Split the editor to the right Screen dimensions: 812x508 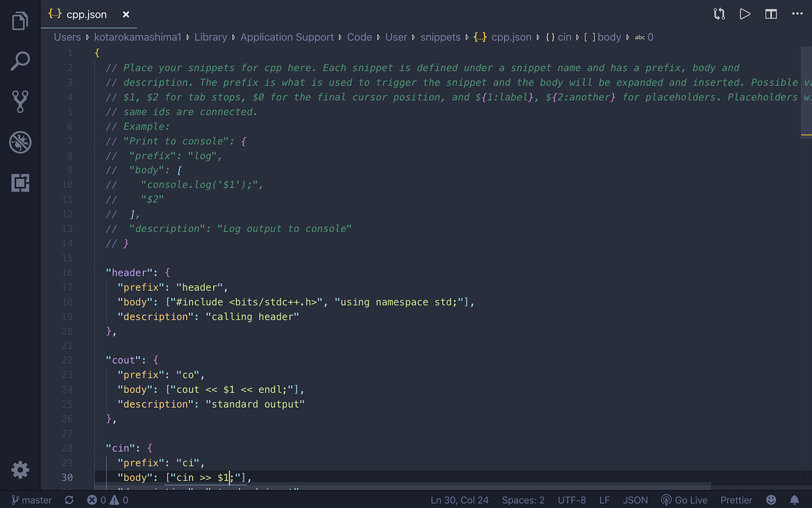(x=771, y=14)
